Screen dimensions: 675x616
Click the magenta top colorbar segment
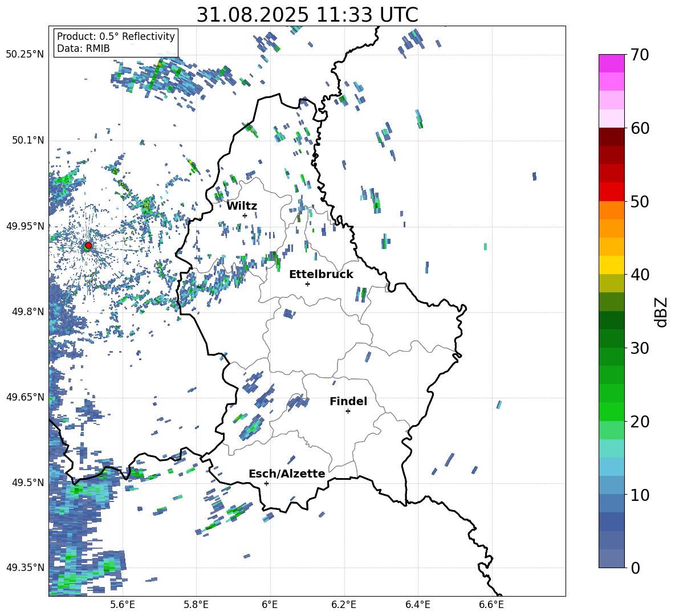pyautogui.click(x=611, y=63)
